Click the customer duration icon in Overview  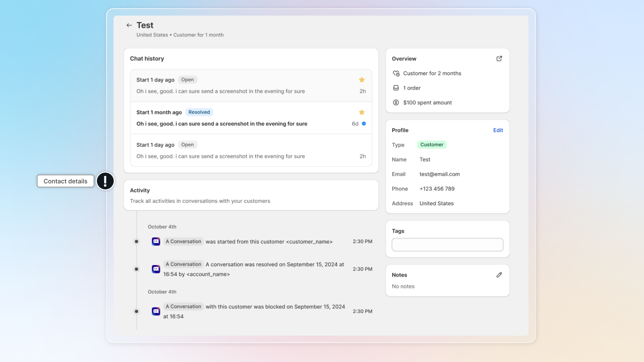coord(396,73)
